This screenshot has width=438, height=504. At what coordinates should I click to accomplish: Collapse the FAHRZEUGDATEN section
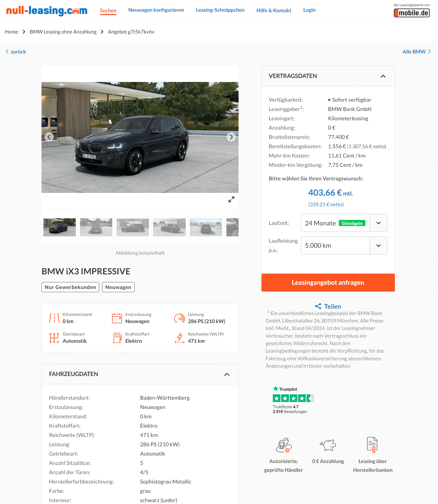click(227, 374)
